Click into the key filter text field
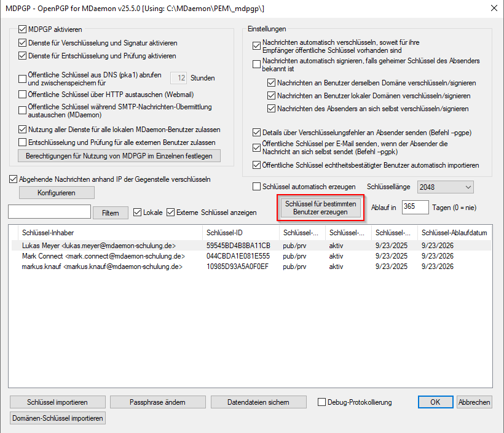 [x=49, y=212]
